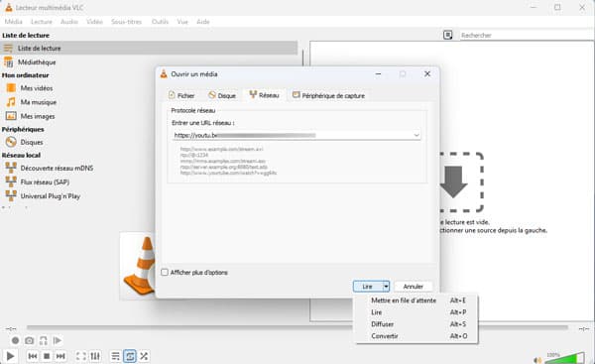This screenshot has height=364, width=595.
Task: Toggle the playlist view icon
Action: tap(115, 356)
